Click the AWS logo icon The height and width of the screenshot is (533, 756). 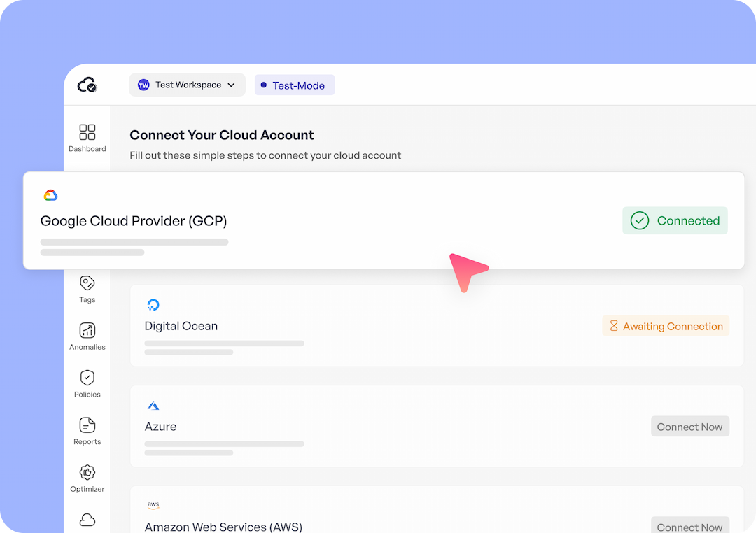tap(153, 505)
